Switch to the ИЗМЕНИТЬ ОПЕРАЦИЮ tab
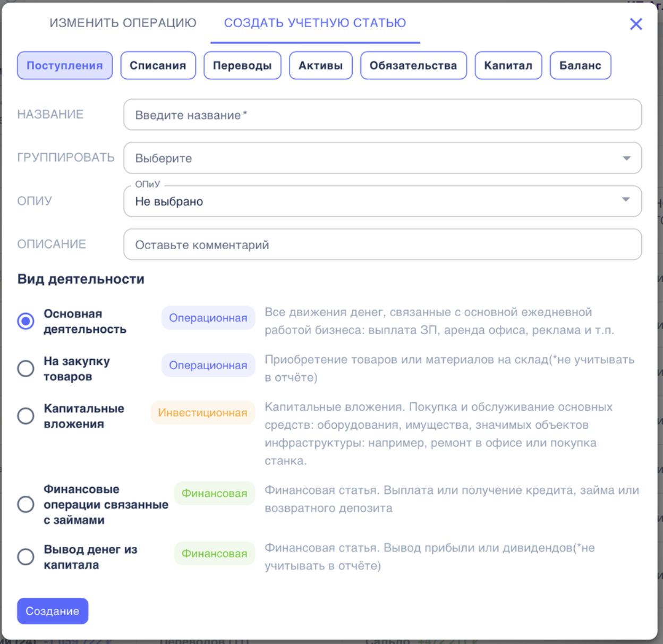 pos(123,23)
